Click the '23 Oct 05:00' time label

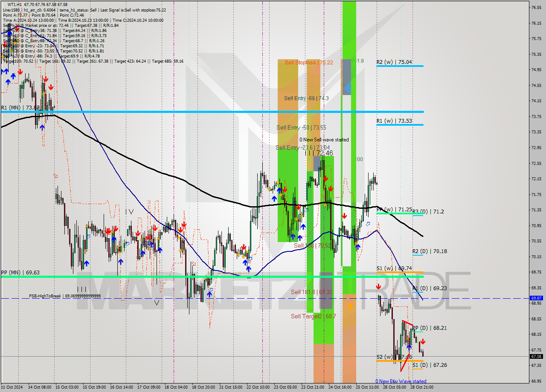click(x=286, y=388)
